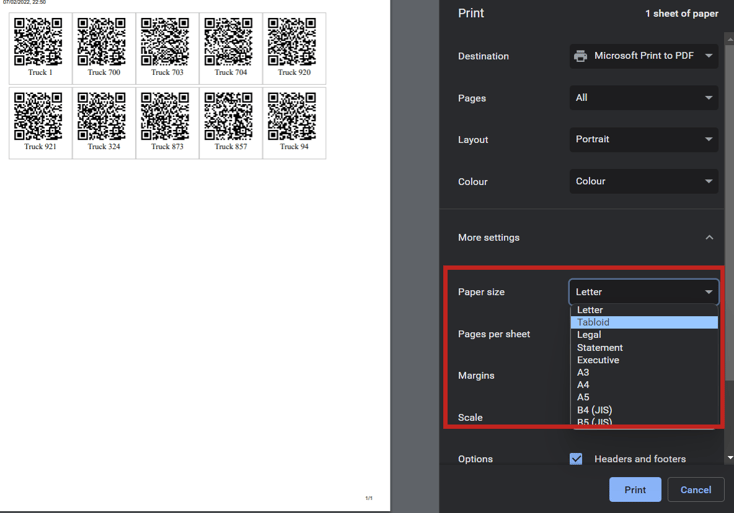
Task: Click the Truck 703 QR code
Action: point(165,42)
